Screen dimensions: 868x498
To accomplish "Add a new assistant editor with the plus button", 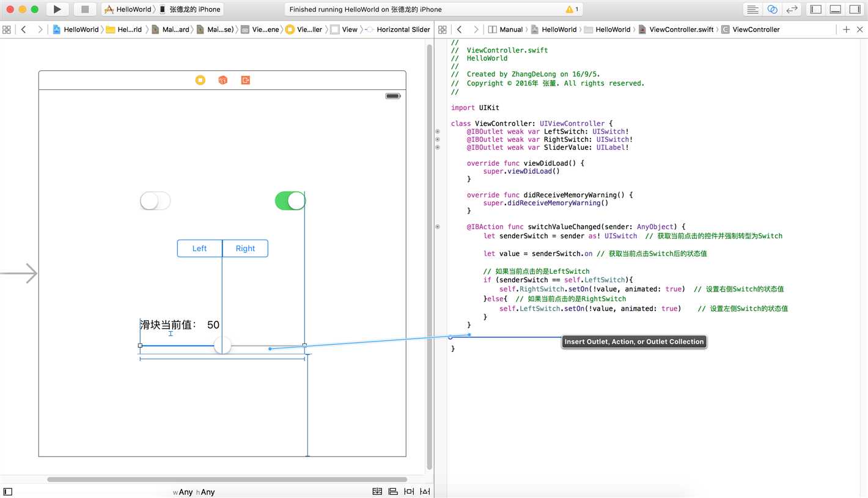I will click(x=846, y=29).
